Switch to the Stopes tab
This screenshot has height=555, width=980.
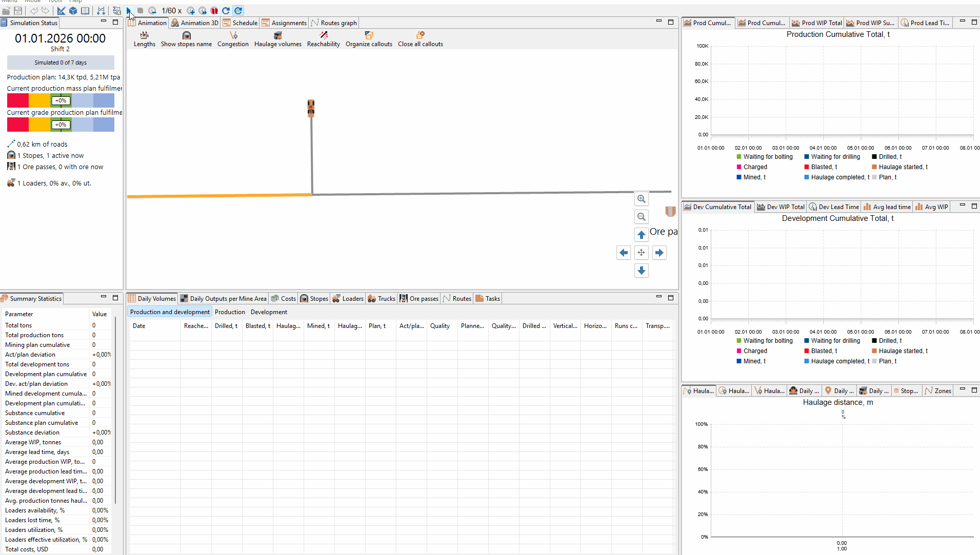tap(314, 298)
